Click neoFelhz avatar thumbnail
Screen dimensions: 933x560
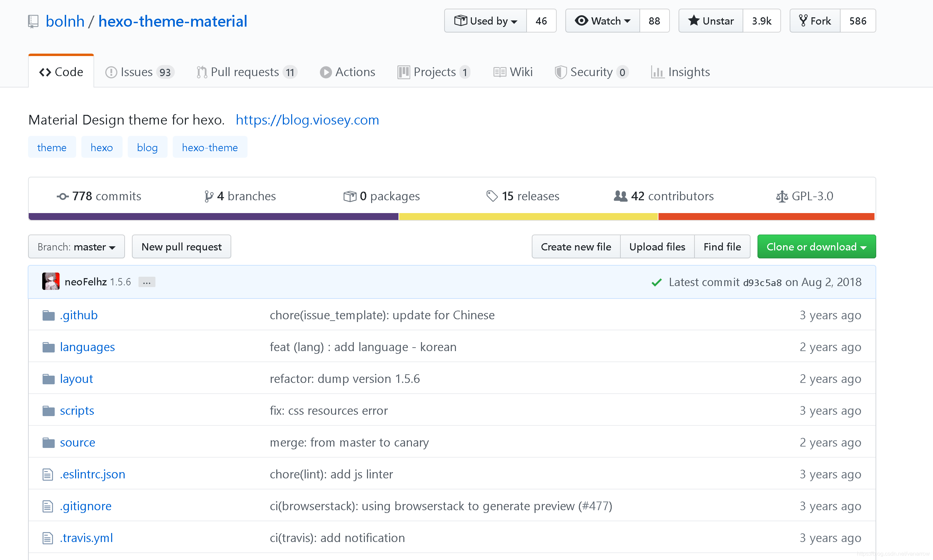click(x=51, y=282)
